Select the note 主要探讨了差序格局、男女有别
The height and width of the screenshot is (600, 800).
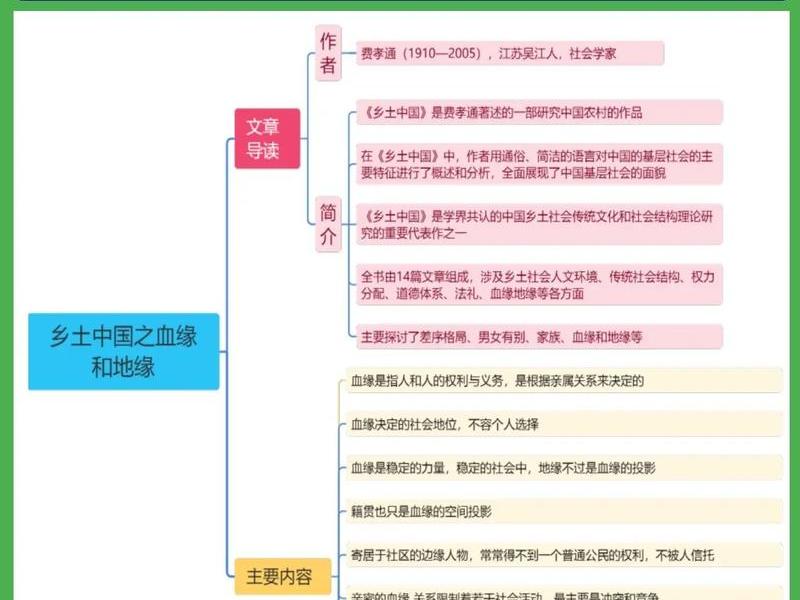(539, 337)
